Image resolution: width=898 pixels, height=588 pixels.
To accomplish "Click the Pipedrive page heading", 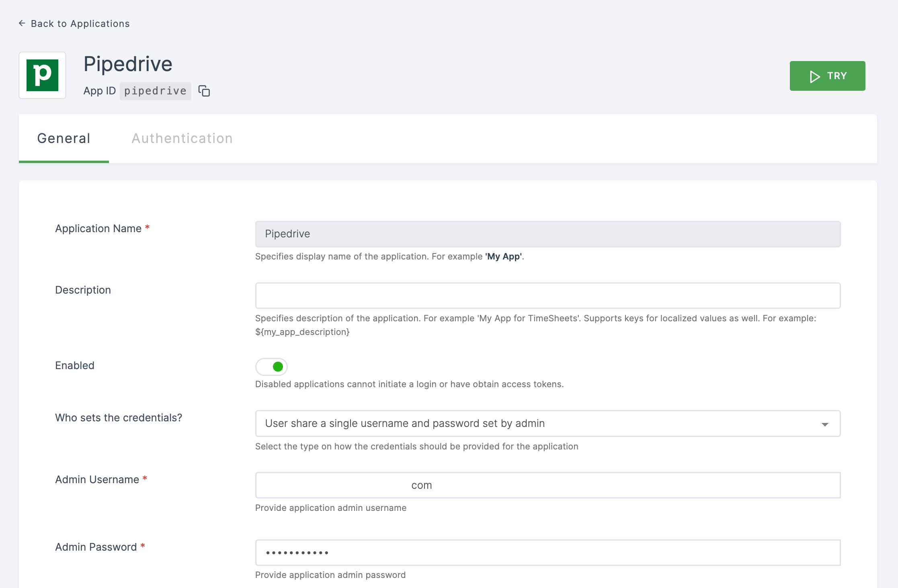I will tap(128, 64).
